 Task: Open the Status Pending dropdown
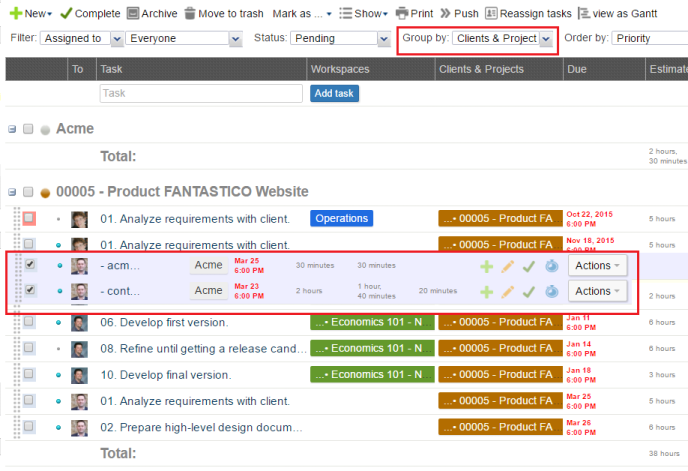pyautogui.click(x=340, y=38)
